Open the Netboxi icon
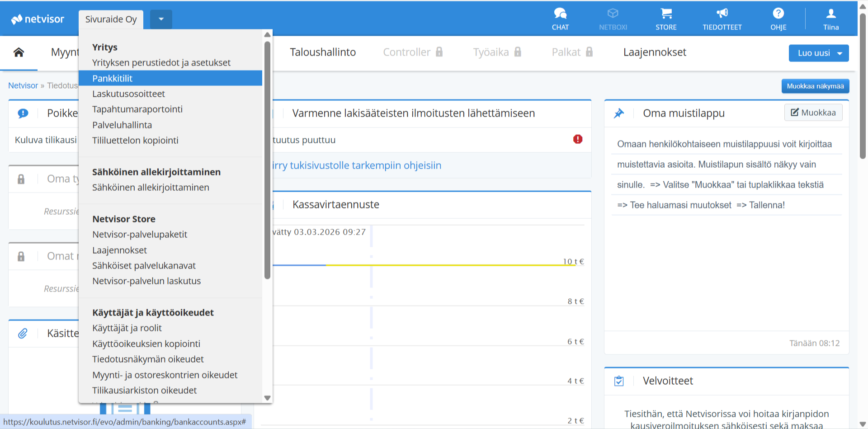The height and width of the screenshot is (429, 868). click(613, 14)
